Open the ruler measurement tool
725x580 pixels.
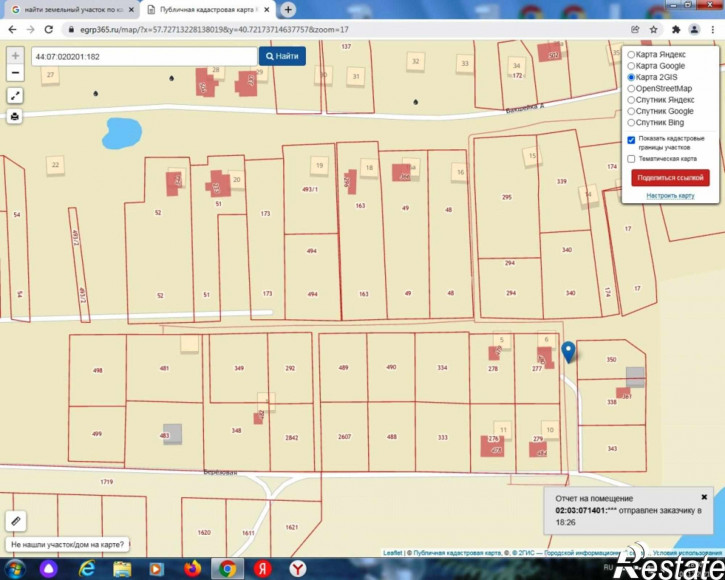[16, 521]
